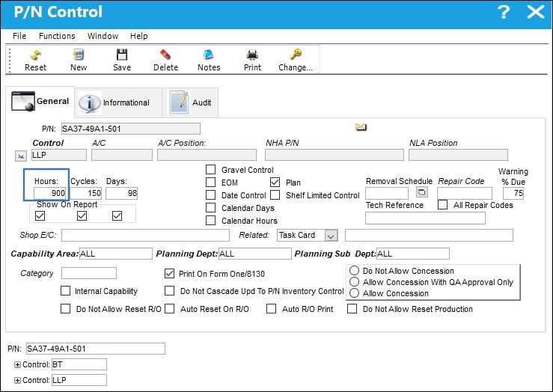Click the Days input field
The width and height of the screenshot is (553, 392).
point(122,193)
